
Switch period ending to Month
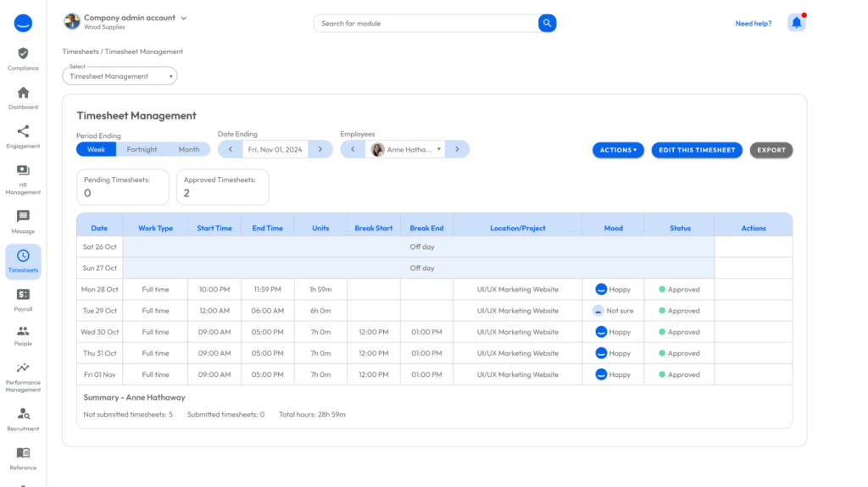coord(189,149)
